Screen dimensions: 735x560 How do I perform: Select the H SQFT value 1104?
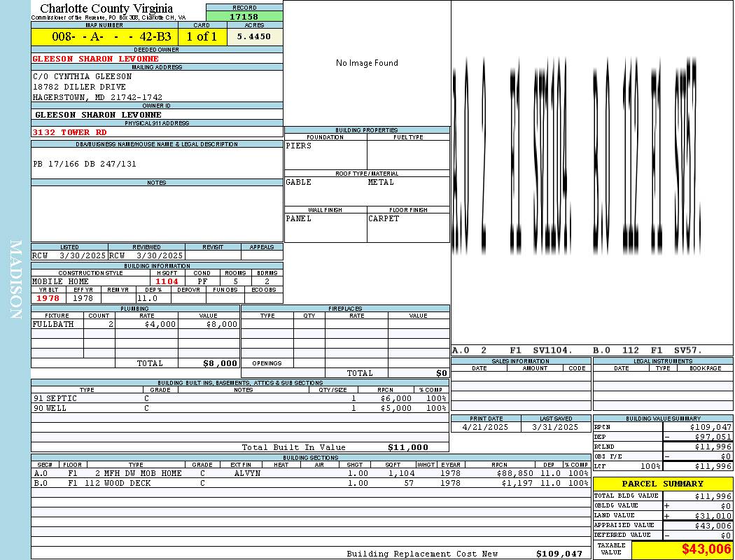click(167, 281)
